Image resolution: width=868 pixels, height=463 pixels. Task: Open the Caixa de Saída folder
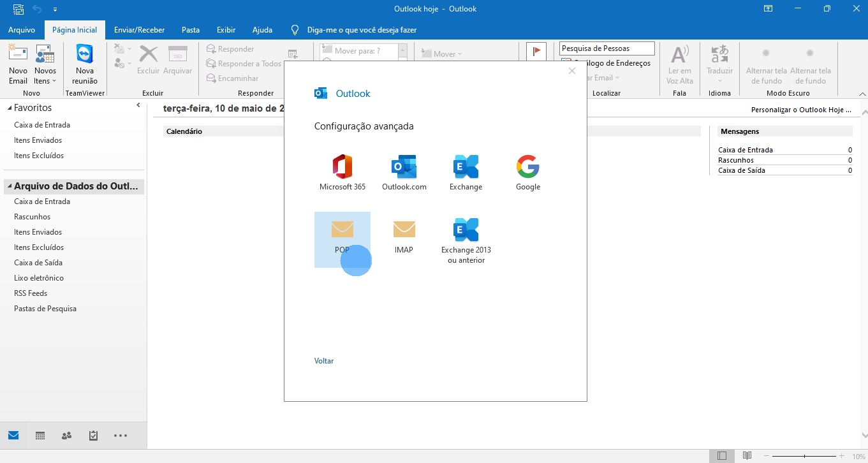point(38,263)
